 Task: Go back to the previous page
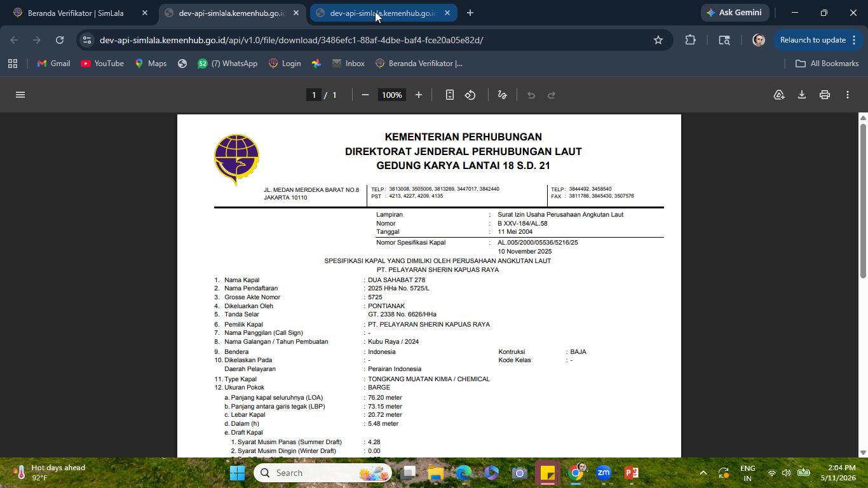[x=14, y=40]
